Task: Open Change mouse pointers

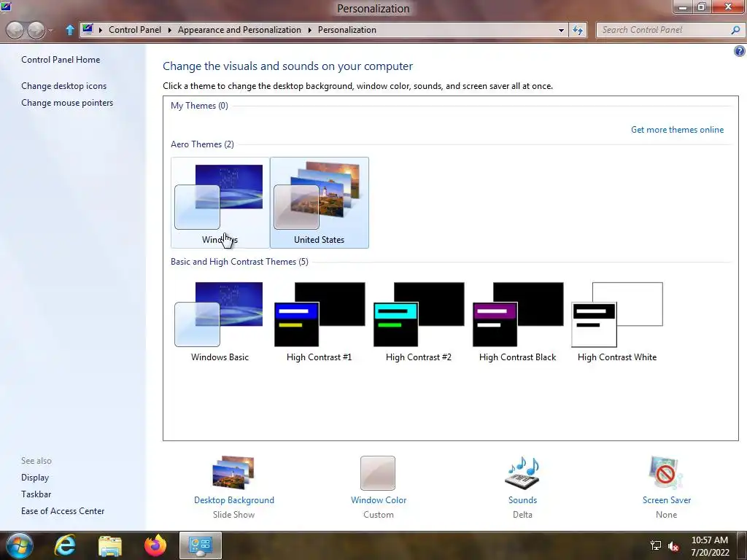Action: tap(67, 102)
